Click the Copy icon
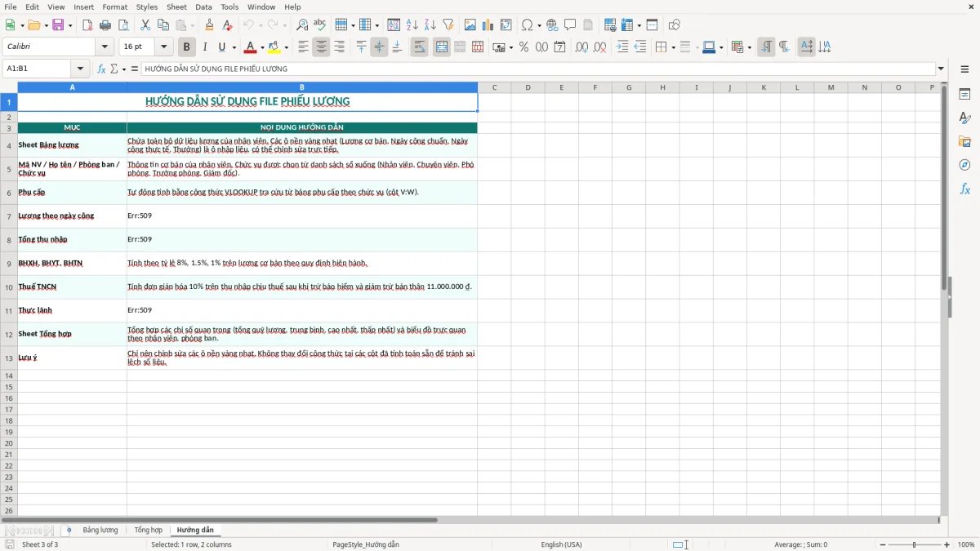 pyautogui.click(x=163, y=25)
